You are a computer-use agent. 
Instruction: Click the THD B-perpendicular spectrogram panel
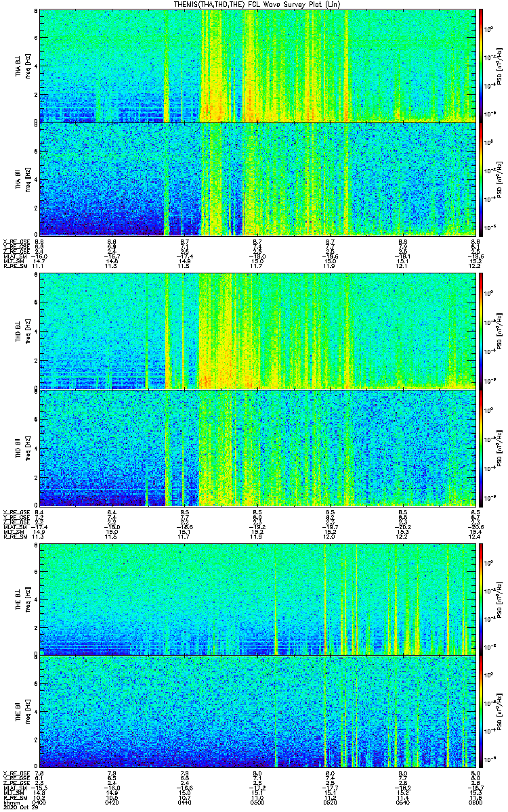pyautogui.click(x=256, y=330)
